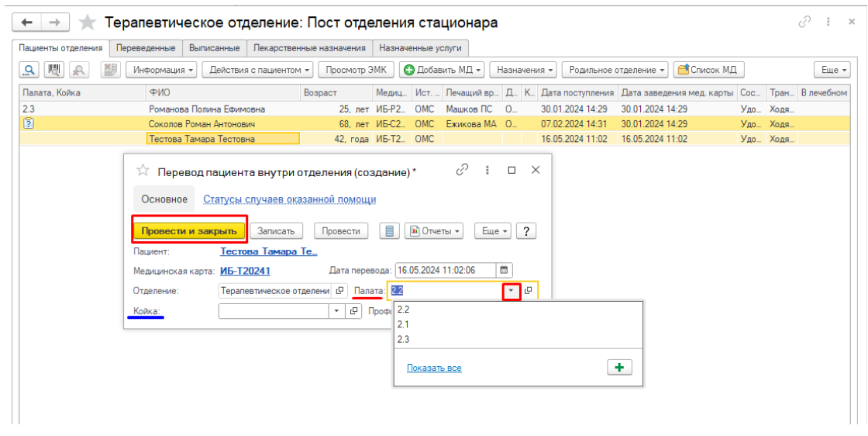Click the magnifier search icon in toolbar
Screen dimensions: 868x436
tap(29, 70)
